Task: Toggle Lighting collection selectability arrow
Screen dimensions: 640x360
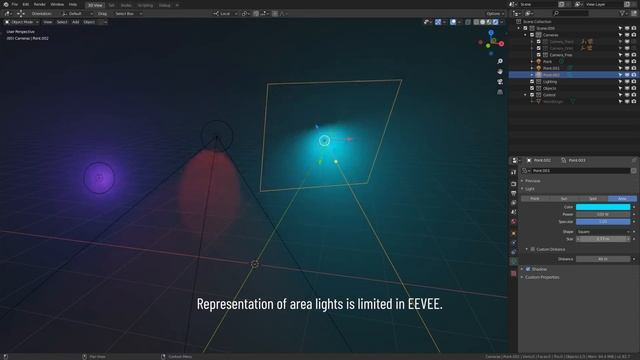Action: (620, 82)
